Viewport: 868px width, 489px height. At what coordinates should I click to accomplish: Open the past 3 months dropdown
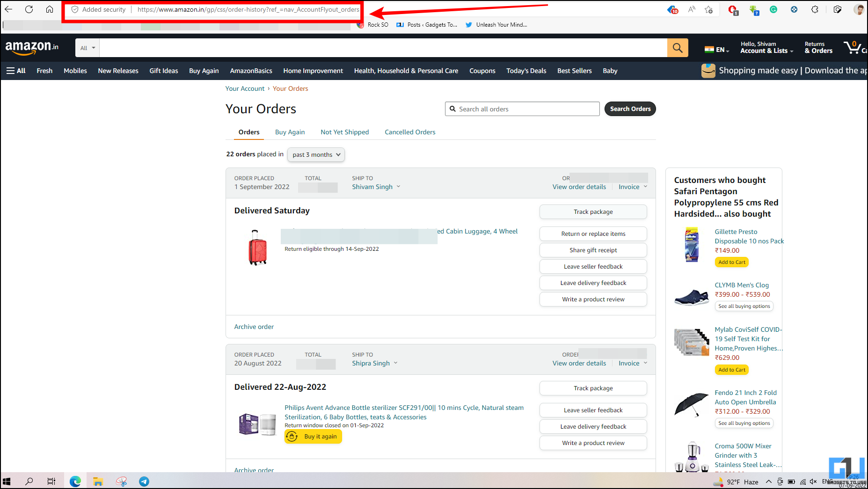316,155
